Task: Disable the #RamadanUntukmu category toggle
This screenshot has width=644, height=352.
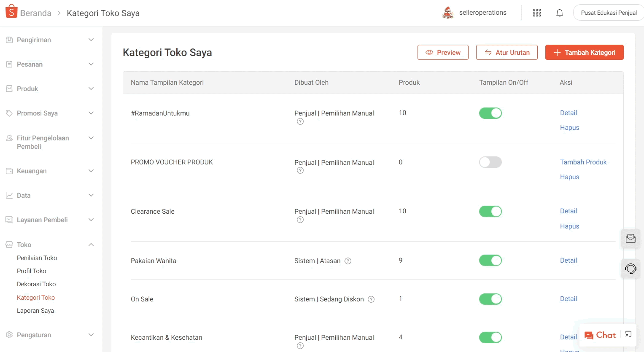Action: (490, 113)
